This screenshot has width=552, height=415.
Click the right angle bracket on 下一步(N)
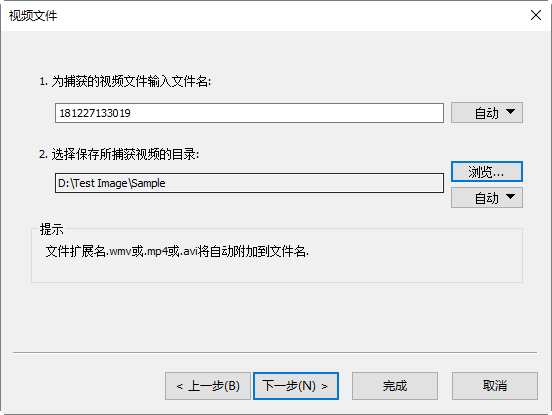click(x=324, y=387)
